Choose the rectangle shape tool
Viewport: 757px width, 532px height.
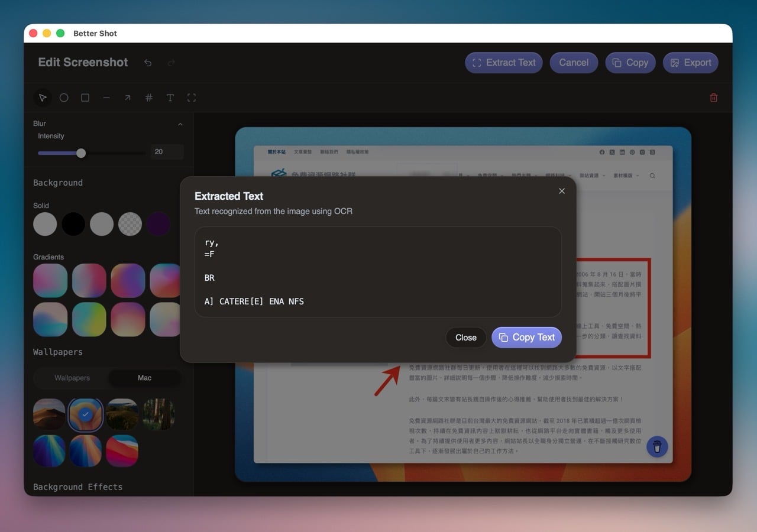pos(85,98)
